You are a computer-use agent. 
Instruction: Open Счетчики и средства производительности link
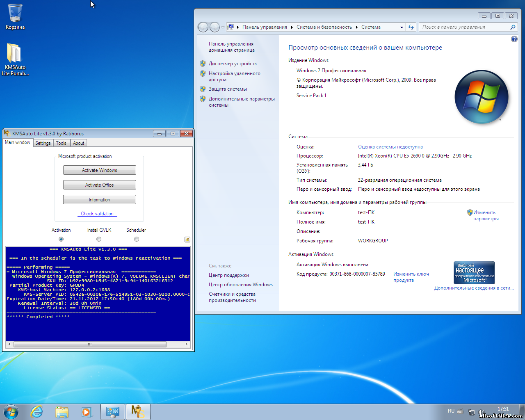pos(232,297)
